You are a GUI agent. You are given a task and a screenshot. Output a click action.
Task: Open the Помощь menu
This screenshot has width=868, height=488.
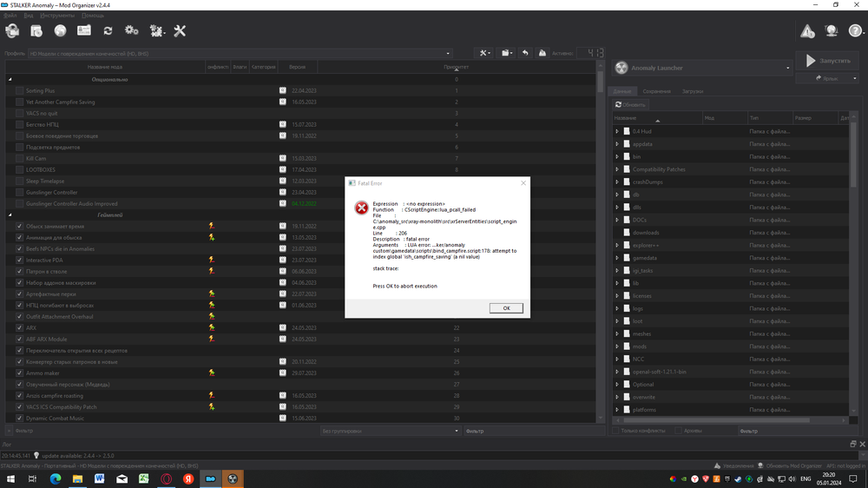point(93,16)
